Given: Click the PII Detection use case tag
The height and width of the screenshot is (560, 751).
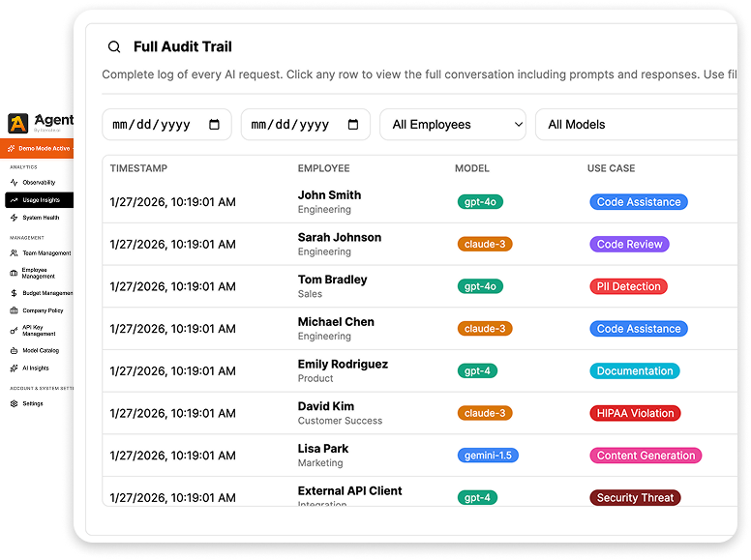Looking at the screenshot, I should coord(628,286).
